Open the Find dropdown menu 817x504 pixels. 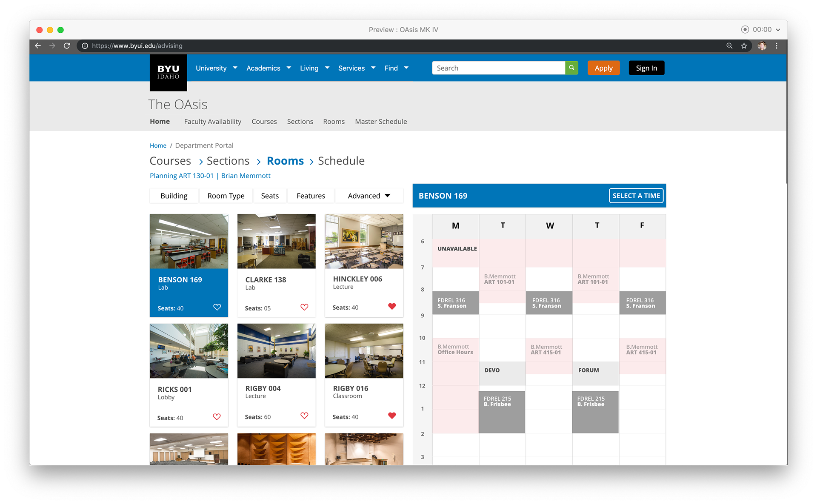tap(396, 68)
